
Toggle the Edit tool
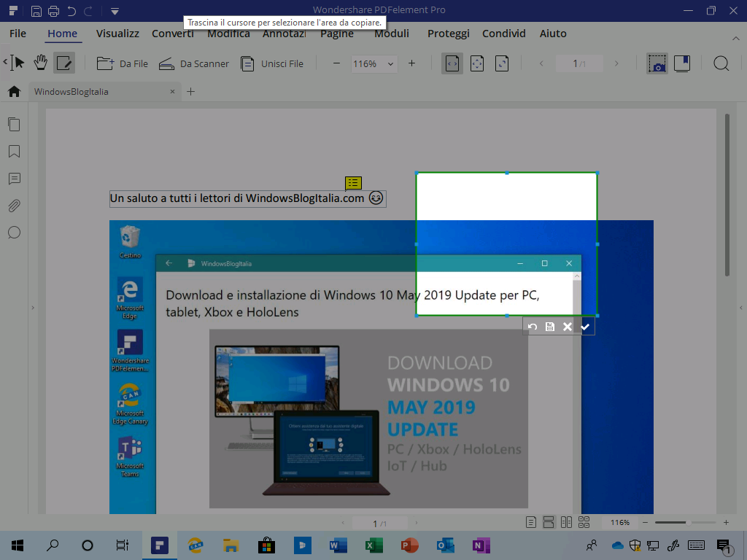(x=64, y=63)
